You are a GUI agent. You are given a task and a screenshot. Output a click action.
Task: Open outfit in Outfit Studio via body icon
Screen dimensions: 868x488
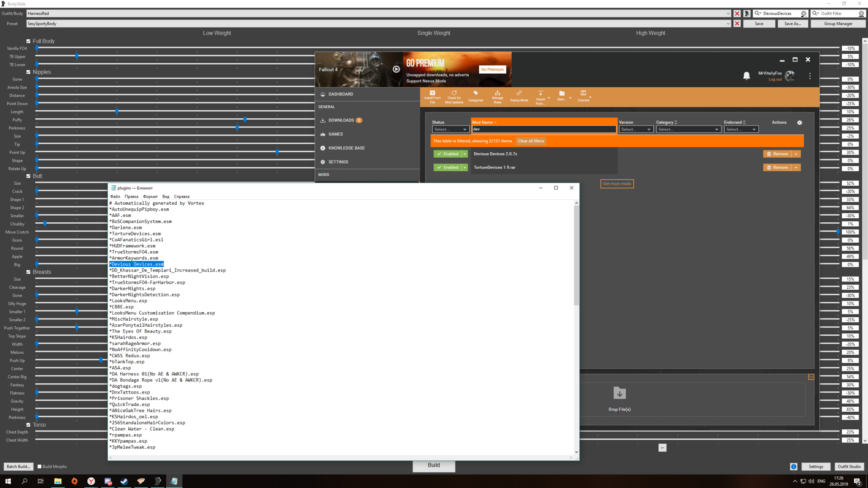(747, 14)
